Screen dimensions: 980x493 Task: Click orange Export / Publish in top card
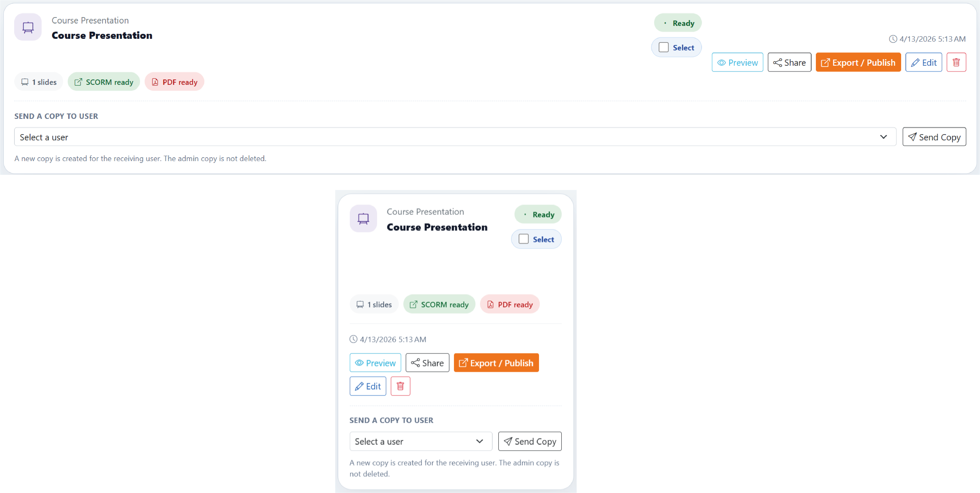858,62
